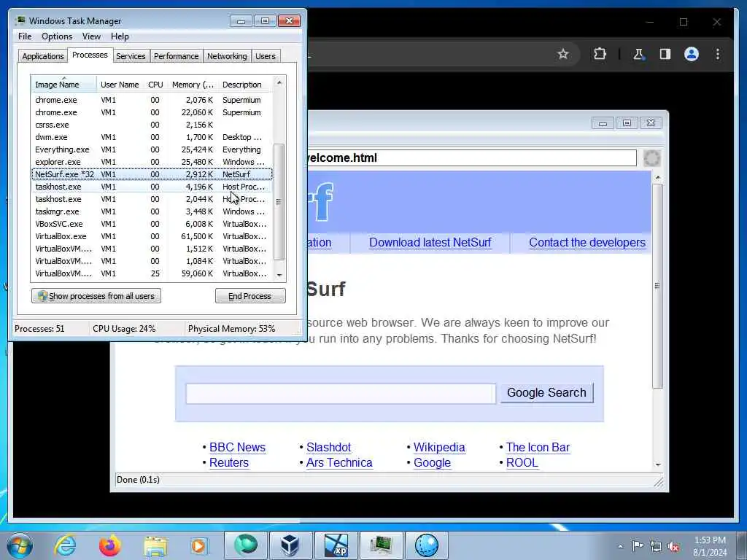Switch to the Networking tab
Screen dimensions: 747x560
[227, 56]
